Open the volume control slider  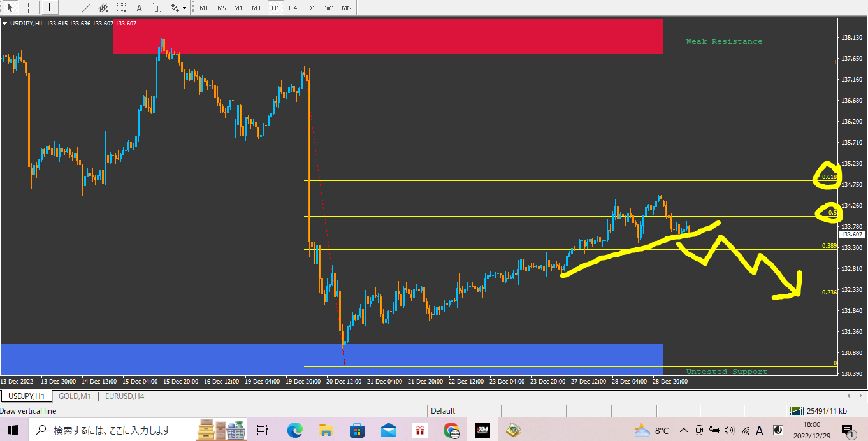click(x=728, y=430)
